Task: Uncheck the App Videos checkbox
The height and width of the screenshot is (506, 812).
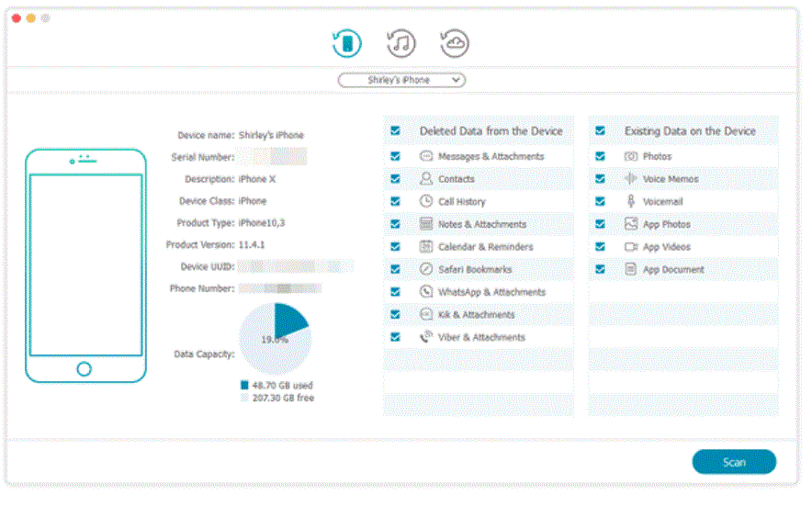Action: [x=600, y=246]
